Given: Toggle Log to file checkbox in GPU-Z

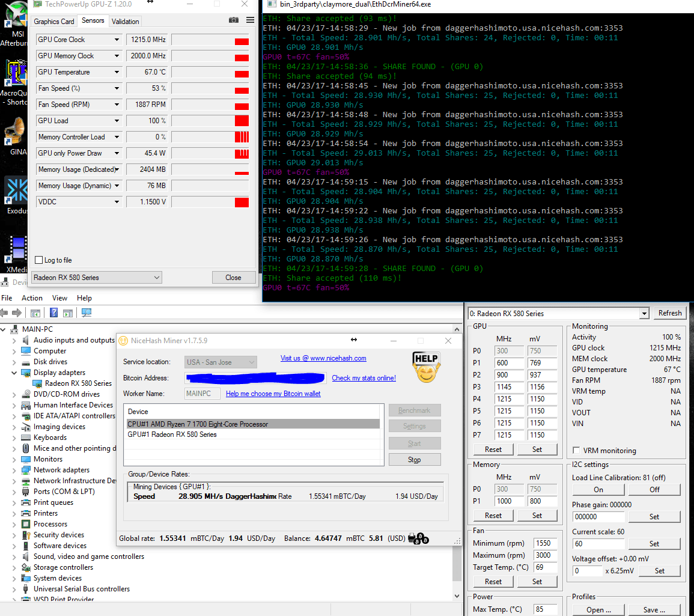Looking at the screenshot, I should coord(39,260).
